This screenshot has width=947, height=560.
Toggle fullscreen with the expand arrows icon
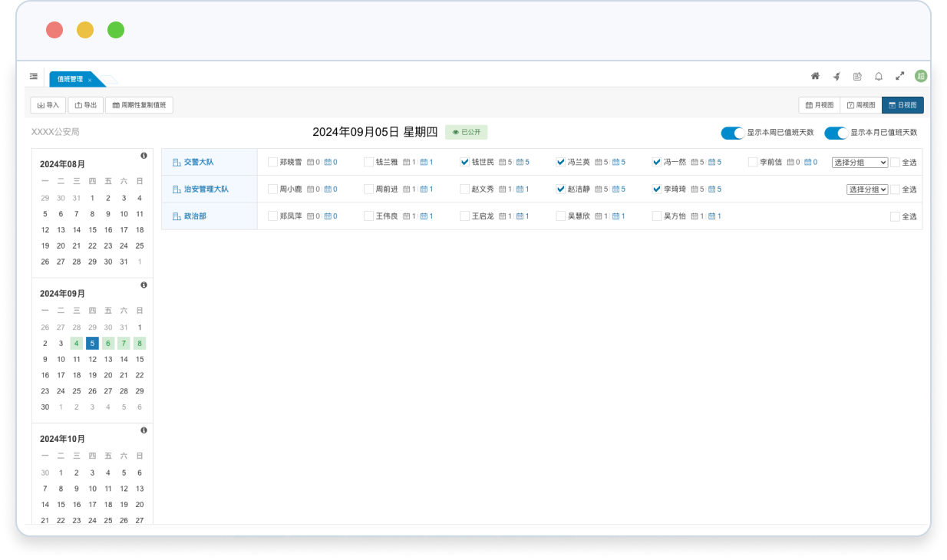click(x=899, y=76)
